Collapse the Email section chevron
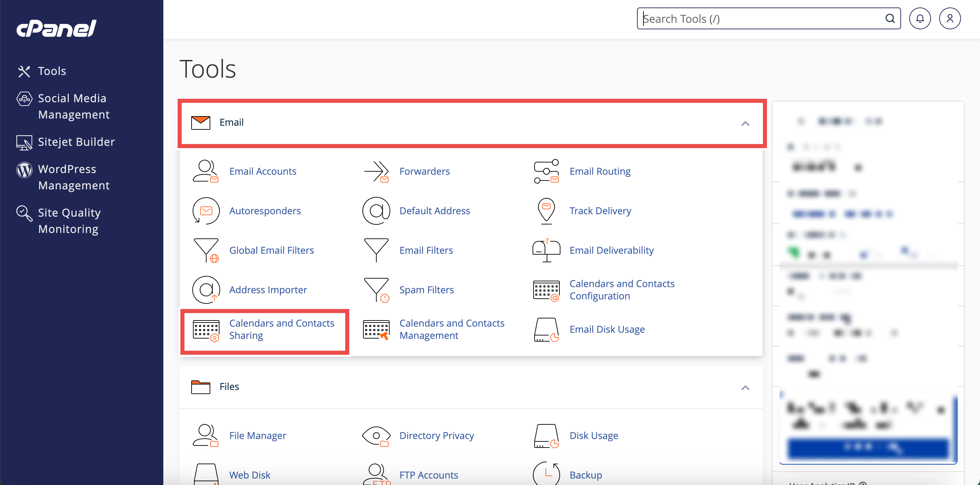Viewport: 980px width, 485px height. click(x=745, y=123)
